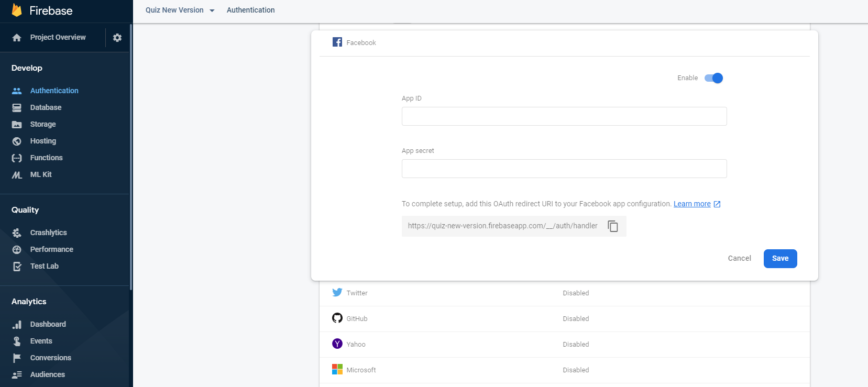
Task: Click the Functions brackets icon
Action: coord(17,158)
